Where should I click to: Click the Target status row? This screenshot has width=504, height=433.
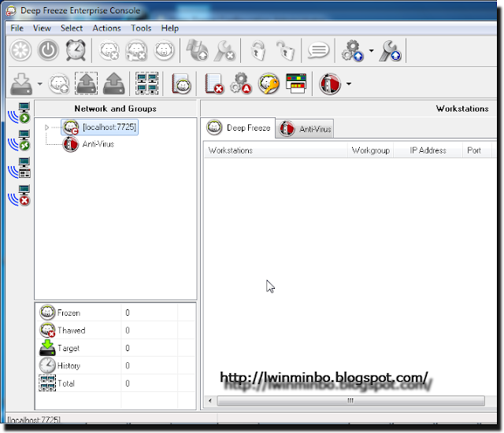(x=116, y=348)
